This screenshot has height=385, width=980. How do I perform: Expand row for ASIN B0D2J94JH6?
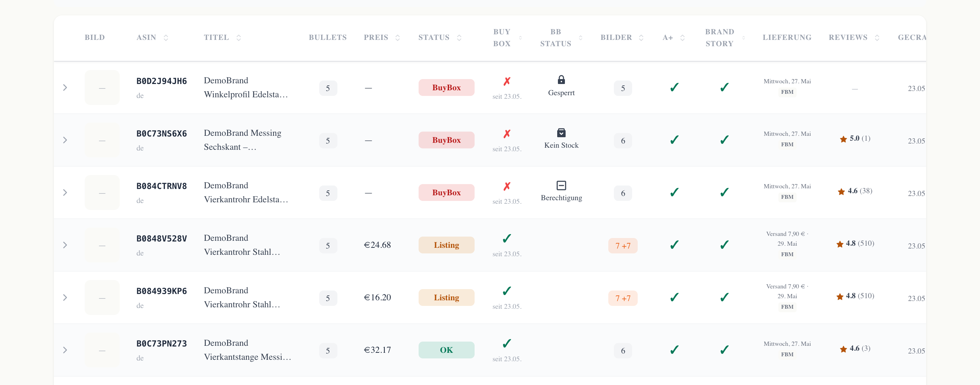[x=65, y=87]
